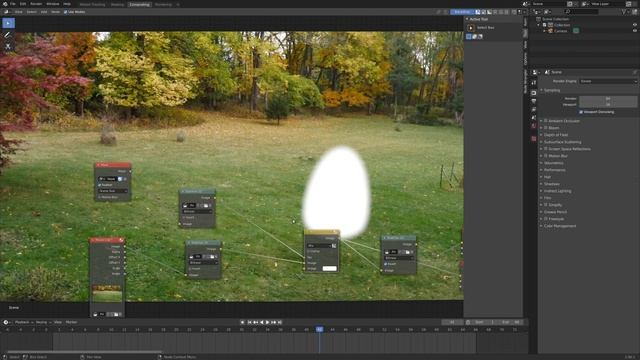Open the World properties tab icon
The image size is (640, 360).
[x=533, y=126]
